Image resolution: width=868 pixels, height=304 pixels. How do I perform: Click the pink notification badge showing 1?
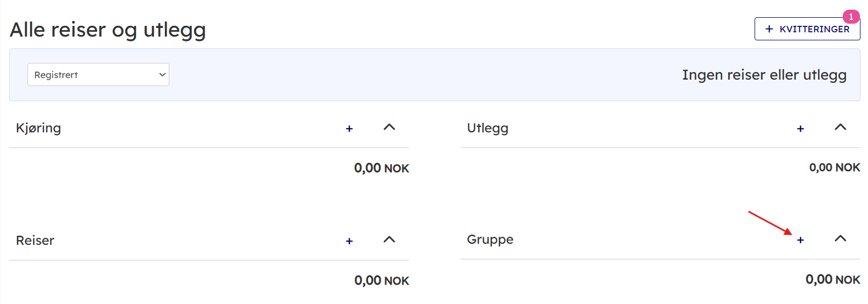pyautogui.click(x=851, y=17)
